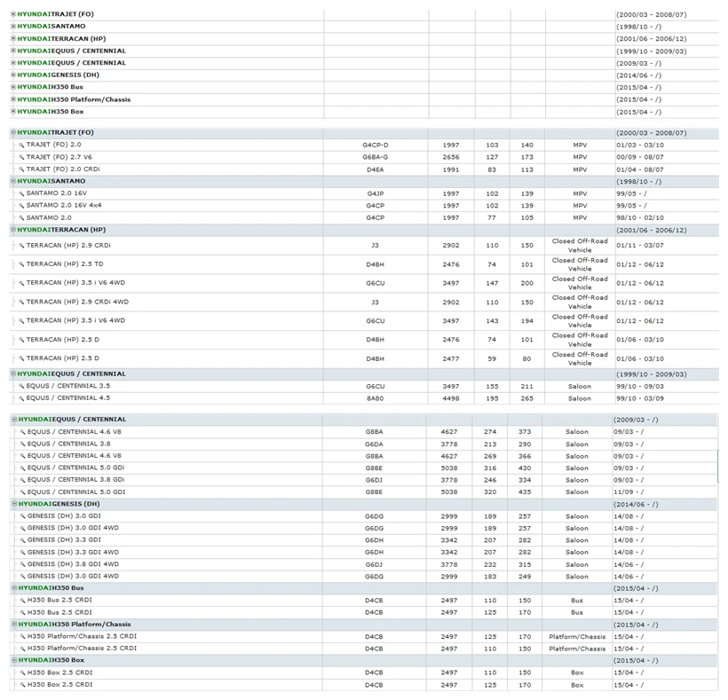728x700 pixels.
Task: Click the magnifier icon for EQUUS / CENTENNIAL 3.8 GDi
Action: [x=22, y=480]
